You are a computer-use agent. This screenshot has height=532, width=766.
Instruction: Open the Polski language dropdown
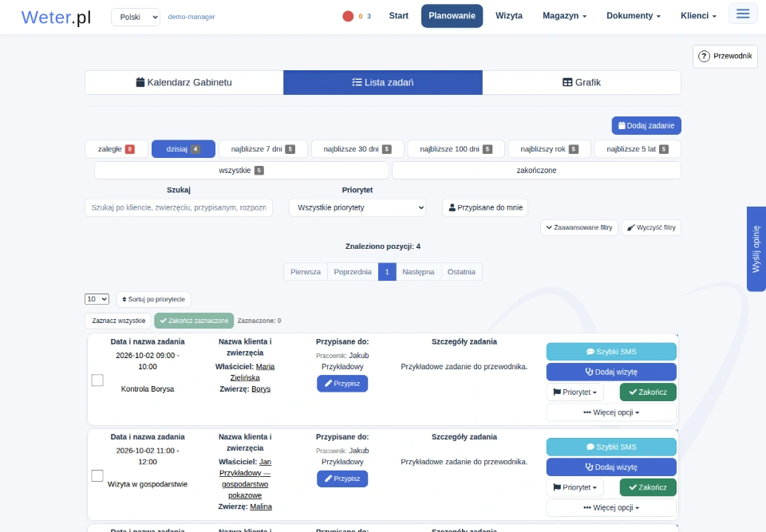(136, 17)
